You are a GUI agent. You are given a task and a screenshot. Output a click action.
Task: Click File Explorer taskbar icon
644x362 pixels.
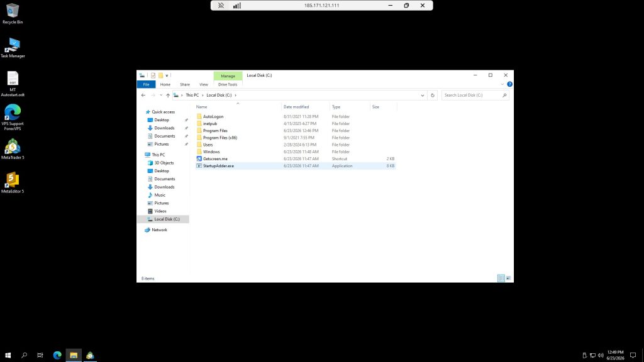tap(74, 355)
